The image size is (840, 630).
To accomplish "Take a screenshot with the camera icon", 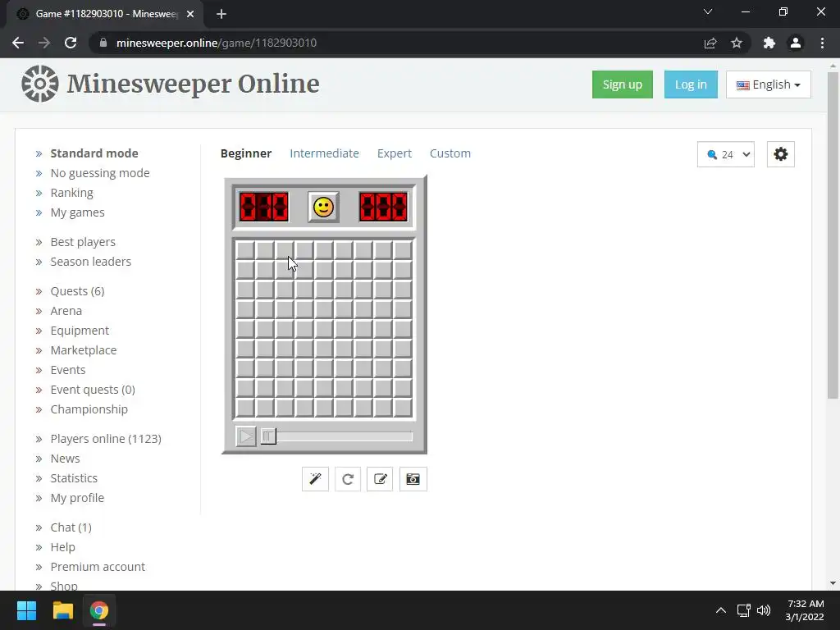I will pos(413,479).
